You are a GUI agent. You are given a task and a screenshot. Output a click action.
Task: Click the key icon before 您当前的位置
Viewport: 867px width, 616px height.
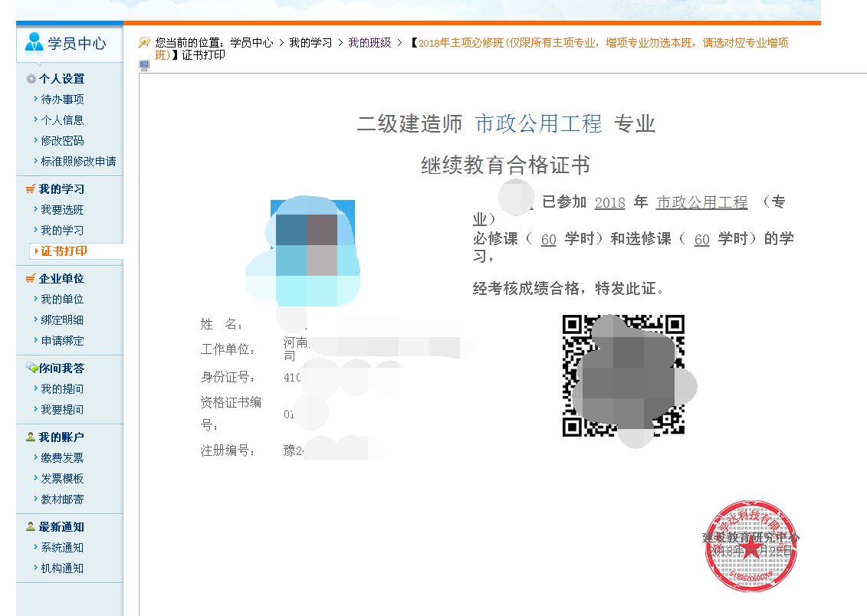click(x=144, y=43)
